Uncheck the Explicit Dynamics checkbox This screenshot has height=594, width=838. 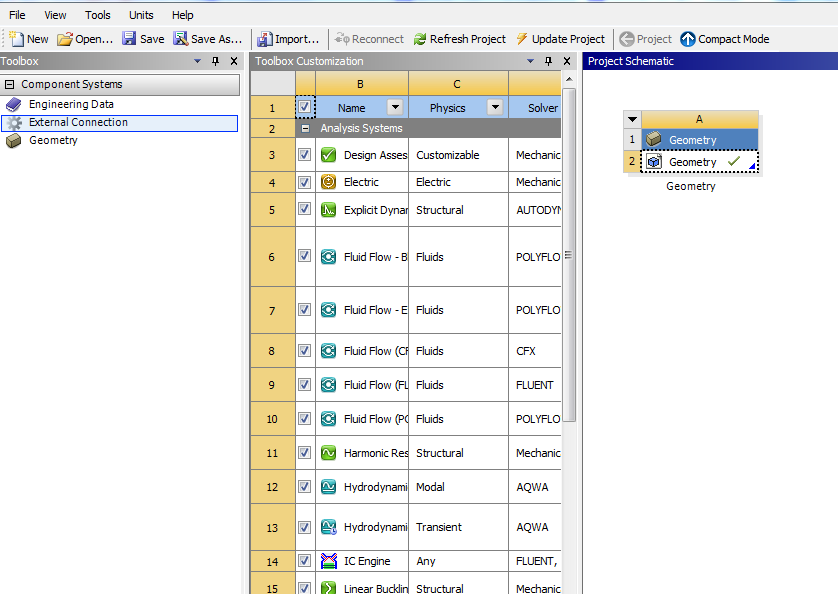click(305, 209)
